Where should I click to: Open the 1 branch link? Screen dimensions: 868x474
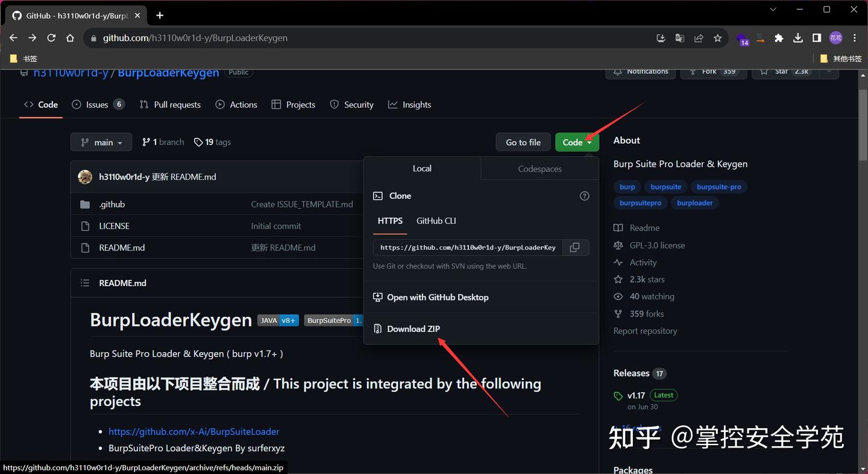pyautogui.click(x=163, y=142)
